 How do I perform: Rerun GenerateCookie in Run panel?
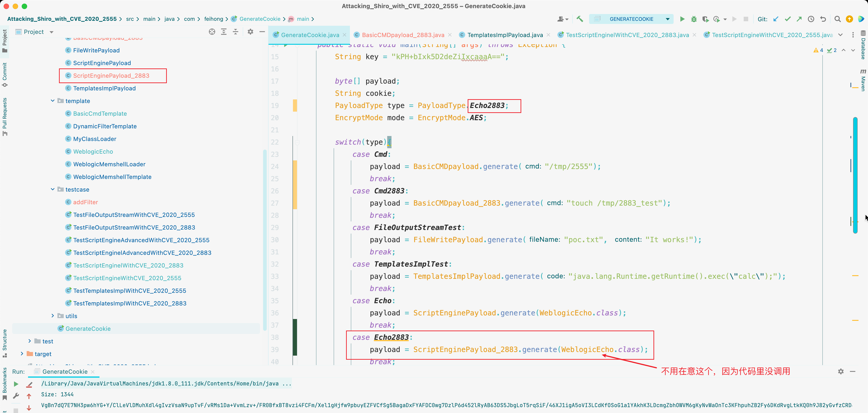click(x=16, y=384)
